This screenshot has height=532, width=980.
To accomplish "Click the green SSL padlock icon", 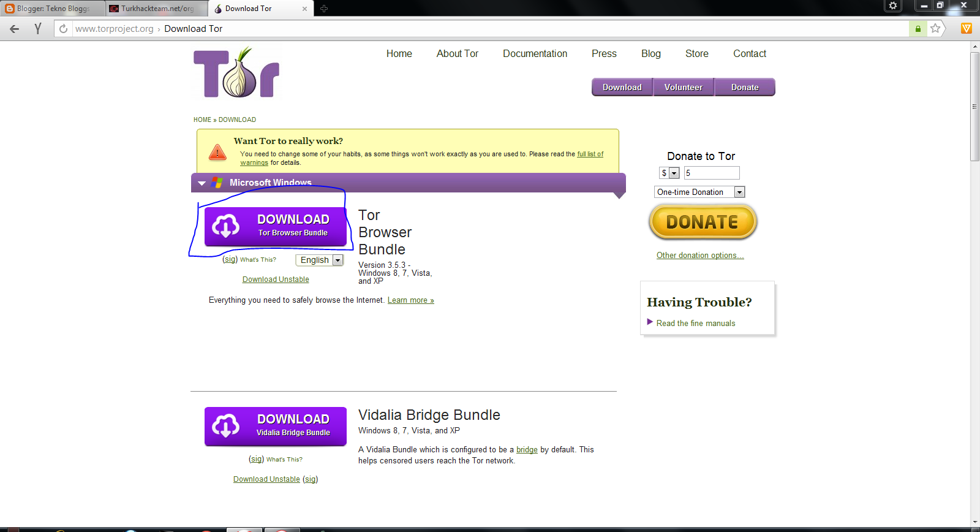I will click(918, 29).
